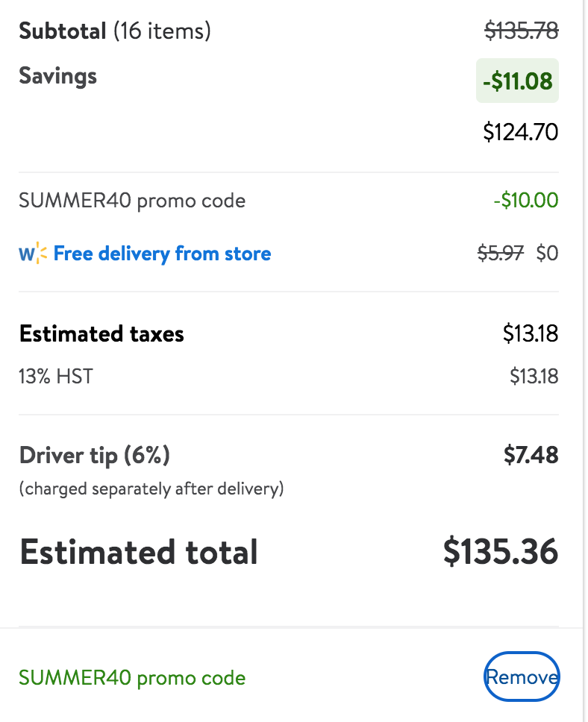
Task: Click the Walmart+ spark logo icon
Action: [x=33, y=254]
